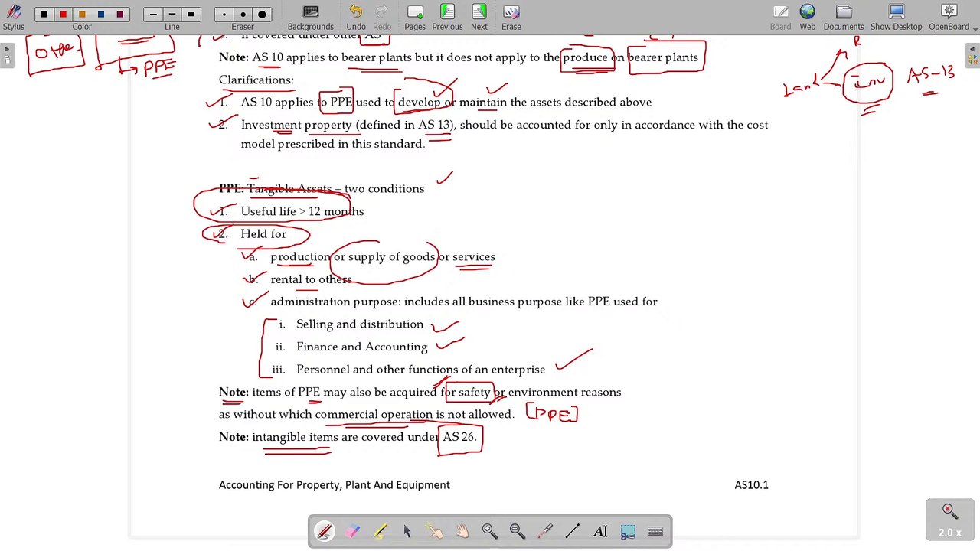This screenshot has height=551, width=980.
Task: Select the large eraser size
Action: click(262, 15)
